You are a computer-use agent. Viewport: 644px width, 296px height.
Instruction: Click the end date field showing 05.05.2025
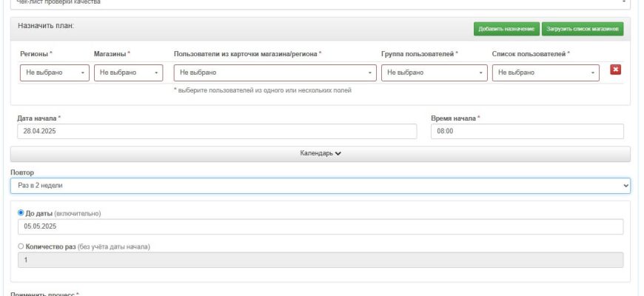(320, 227)
